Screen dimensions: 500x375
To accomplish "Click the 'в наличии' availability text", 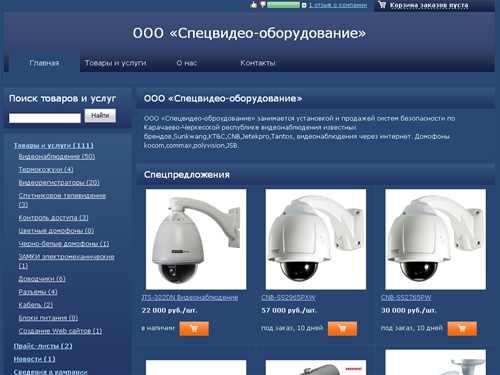I will click(x=158, y=328).
